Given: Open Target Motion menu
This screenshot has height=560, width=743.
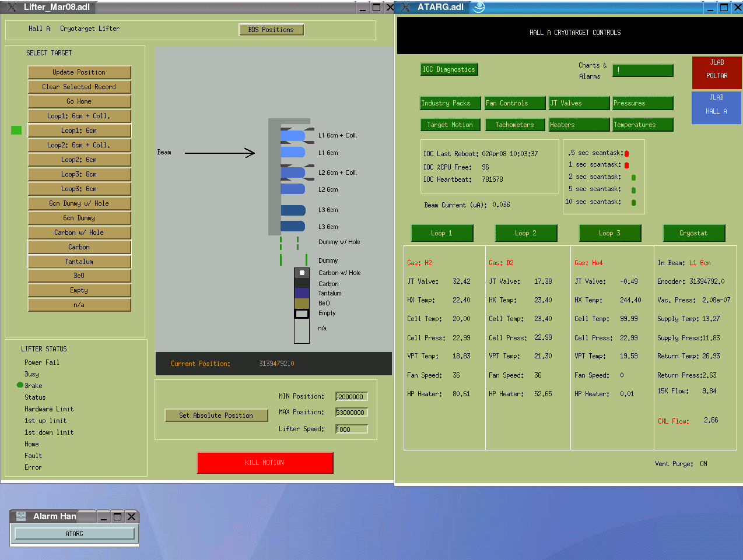Looking at the screenshot, I should pyautogui.click(x=450, y=125).
